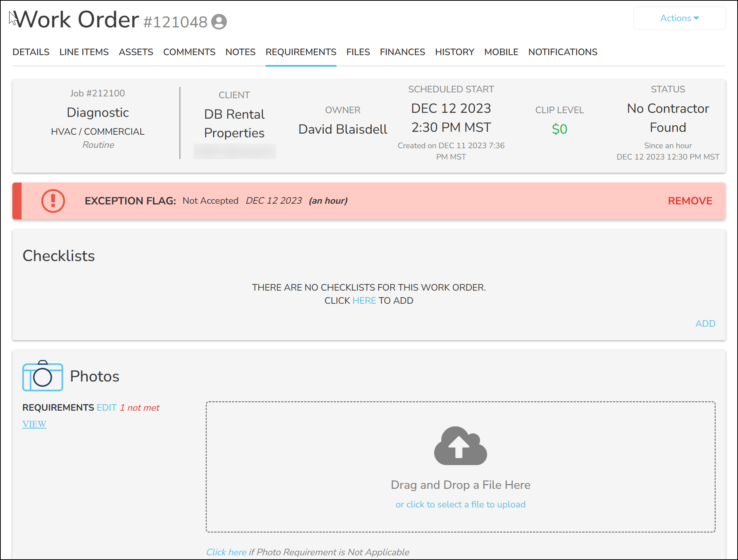Click ADD to create a checklist

(x=705, y=323)
